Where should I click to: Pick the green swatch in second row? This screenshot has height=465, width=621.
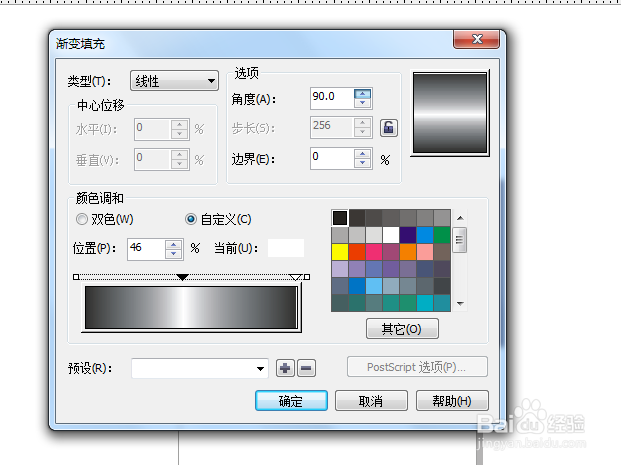(x=442, y=235)
